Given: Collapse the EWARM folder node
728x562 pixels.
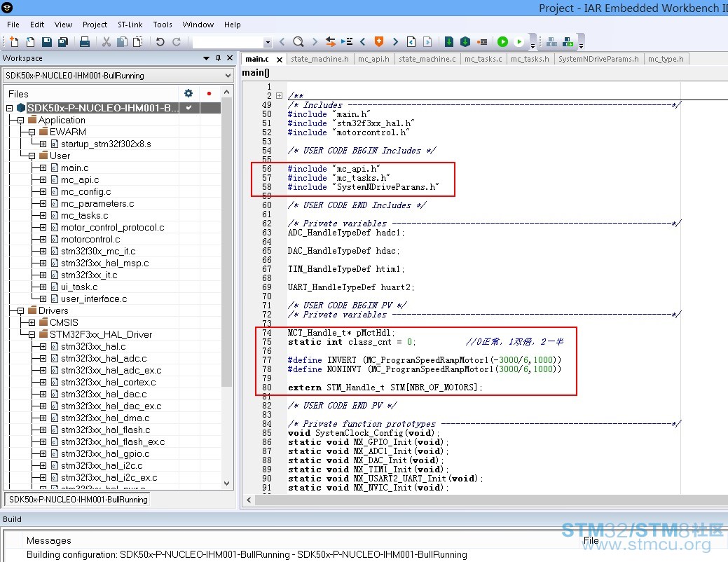Looking at the screenshot, I should tap(32, 132).
